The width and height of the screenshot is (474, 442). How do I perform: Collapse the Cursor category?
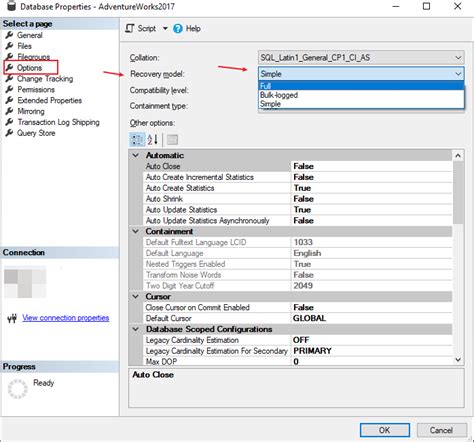pos(136,296)
